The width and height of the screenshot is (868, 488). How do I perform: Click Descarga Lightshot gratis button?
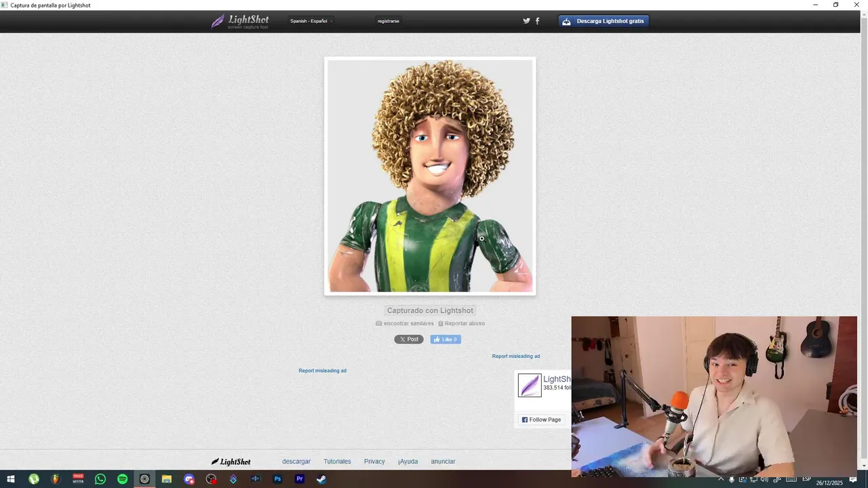click(x=604, y=21)
